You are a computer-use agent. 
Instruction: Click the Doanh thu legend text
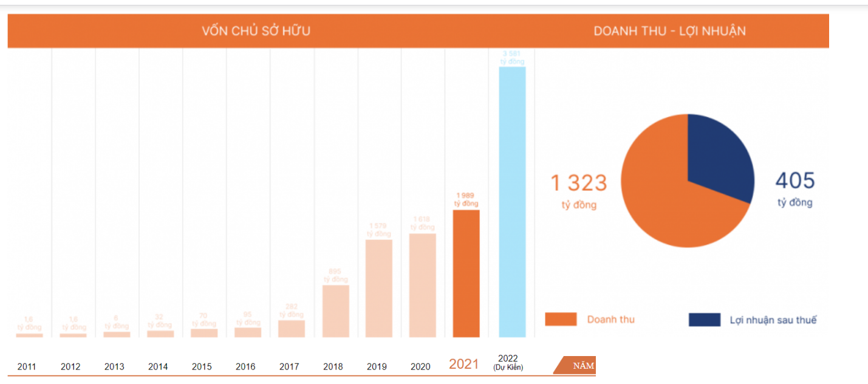point(610,319)
